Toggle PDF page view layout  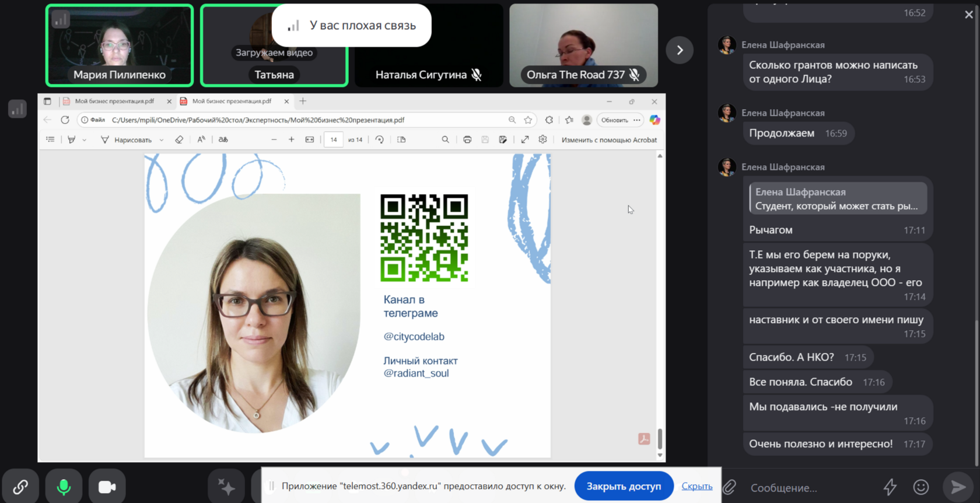click(x=401, y=139)
